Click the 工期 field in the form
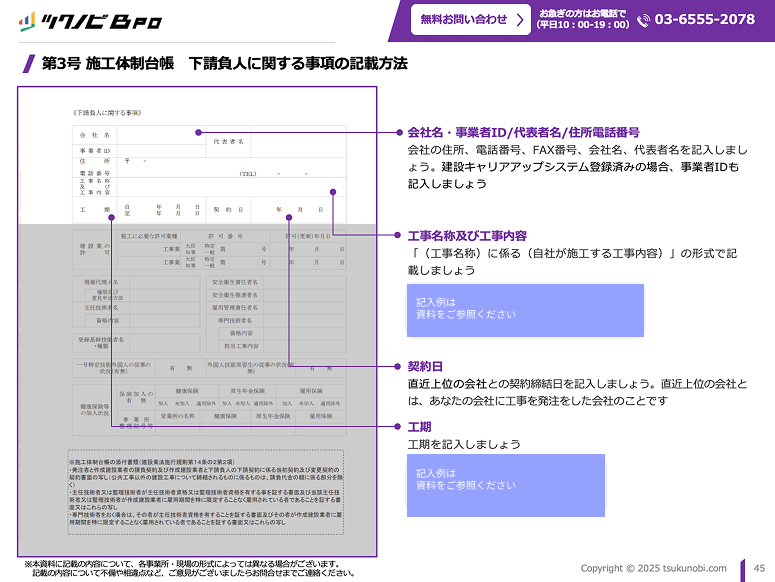The image size is (775, 582). tap(162, 210)
